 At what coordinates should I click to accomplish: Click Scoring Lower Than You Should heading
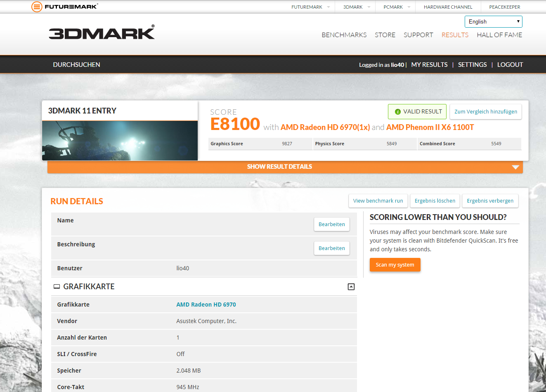point(438,217)
